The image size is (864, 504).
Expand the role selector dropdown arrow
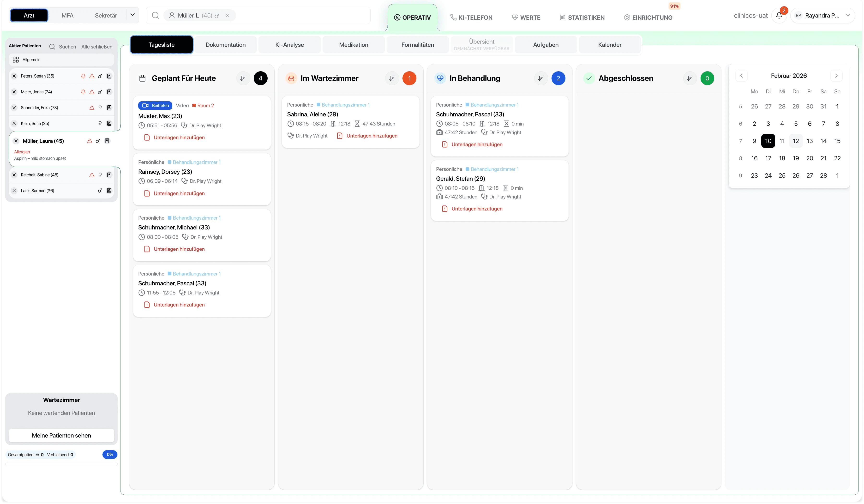tap(132, 15)
